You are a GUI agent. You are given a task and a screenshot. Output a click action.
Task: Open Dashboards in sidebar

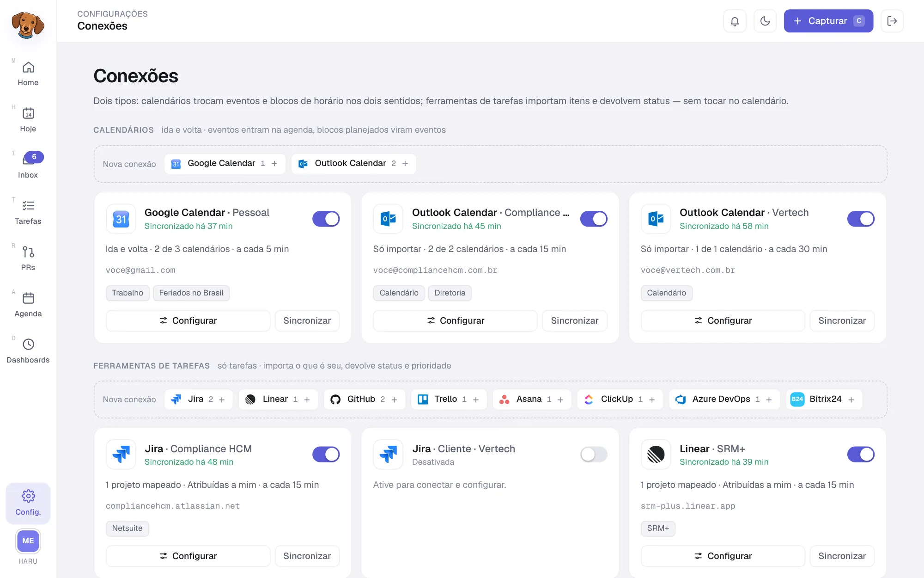tap(28, 351)
